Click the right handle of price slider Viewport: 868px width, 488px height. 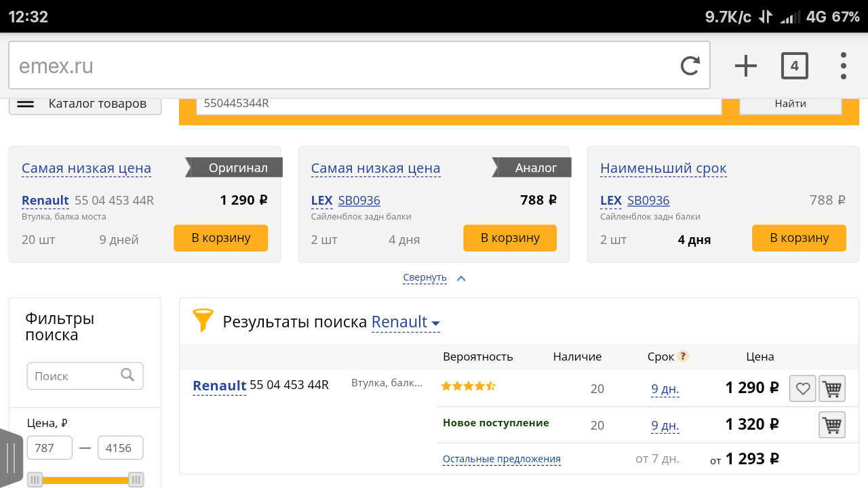136,480
